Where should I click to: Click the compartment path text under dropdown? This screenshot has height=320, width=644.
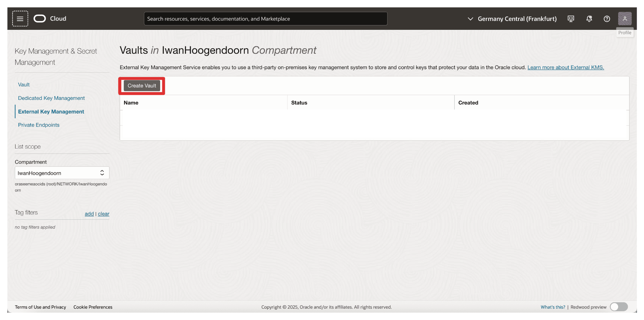point(61,187)
